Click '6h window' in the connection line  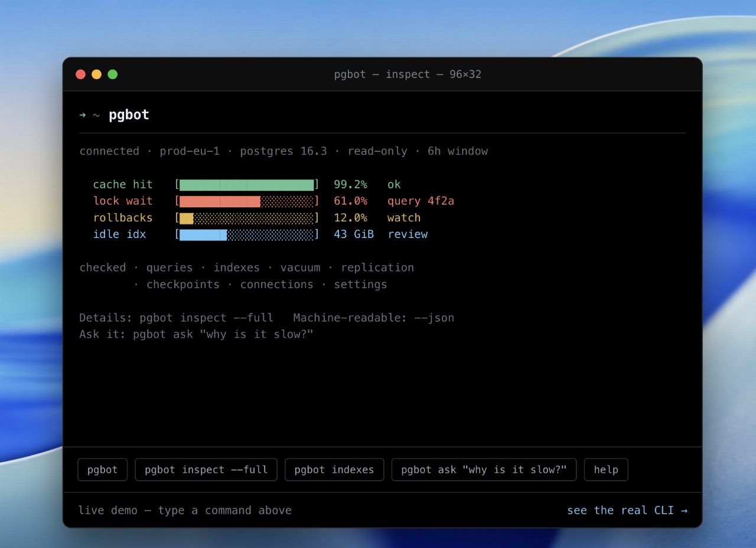click(x=458, y=151)
